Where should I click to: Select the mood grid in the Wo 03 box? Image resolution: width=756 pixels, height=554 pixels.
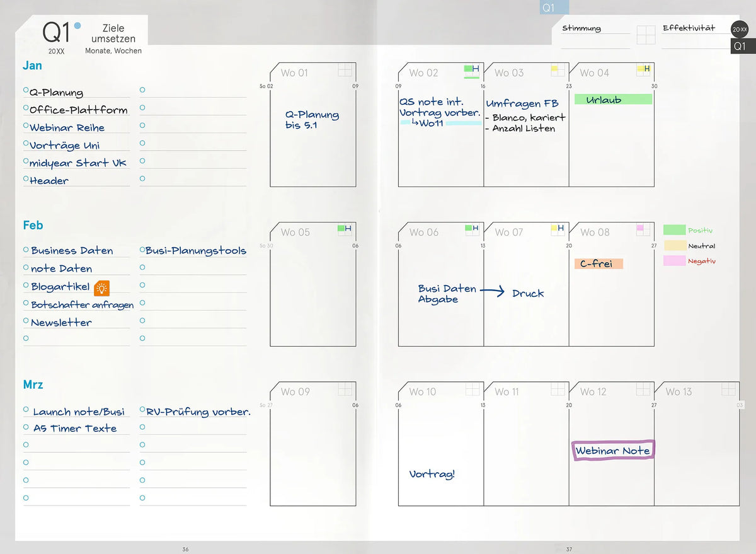coord(558,70)
